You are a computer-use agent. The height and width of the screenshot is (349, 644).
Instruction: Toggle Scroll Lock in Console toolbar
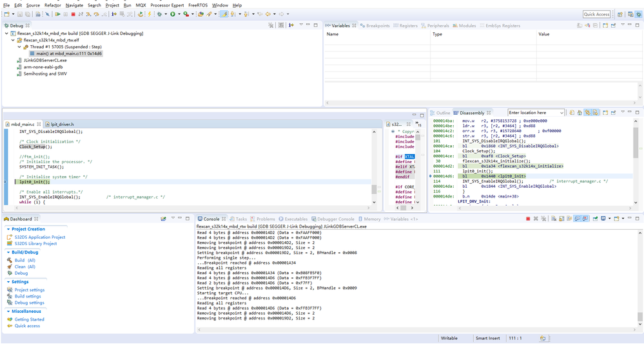click(561, 219)
